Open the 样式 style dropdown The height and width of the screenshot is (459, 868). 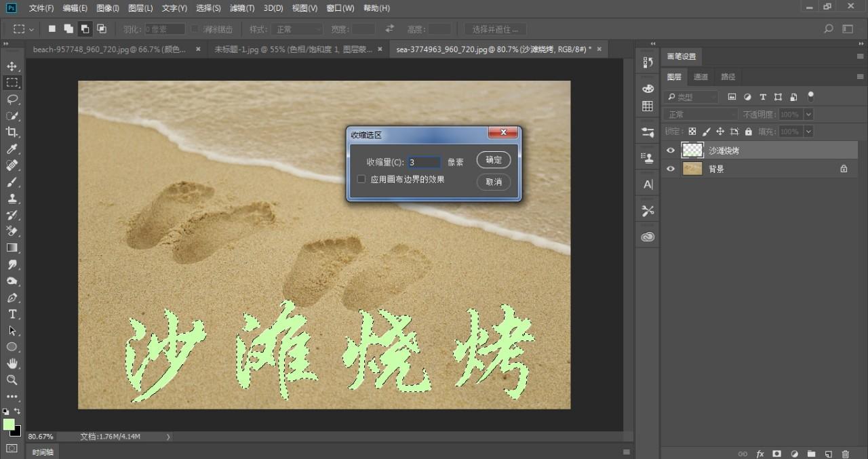296,29
